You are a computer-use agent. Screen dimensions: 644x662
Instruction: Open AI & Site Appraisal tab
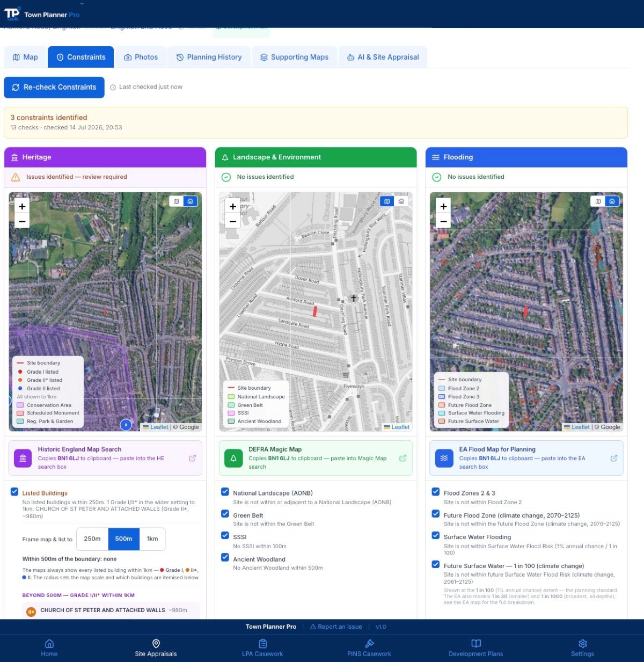click(x=383, y=57)
